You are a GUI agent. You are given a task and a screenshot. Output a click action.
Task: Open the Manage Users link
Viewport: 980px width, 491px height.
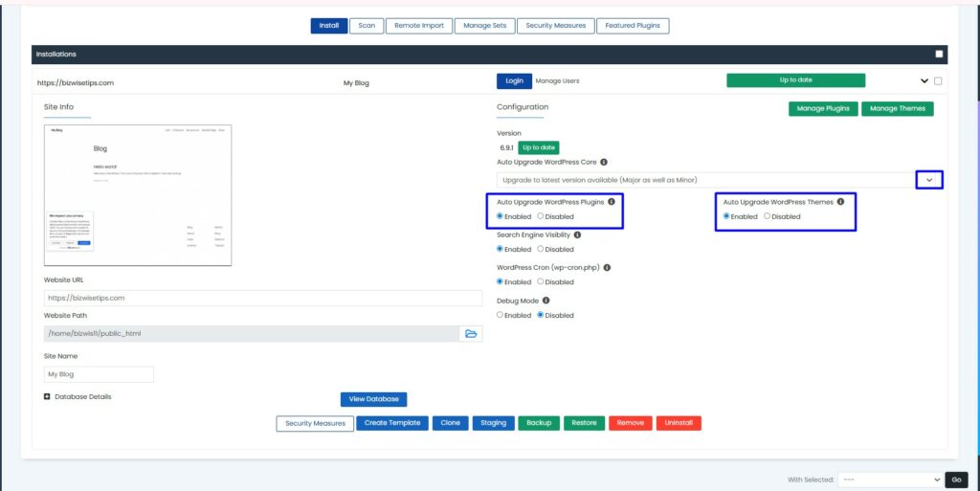[x=557, y=81]
